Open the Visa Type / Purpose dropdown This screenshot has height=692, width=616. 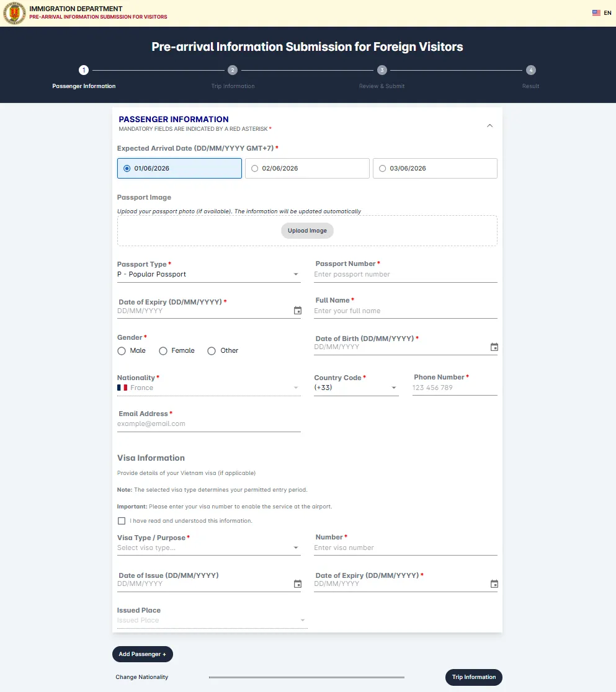(x=209, y=548)
